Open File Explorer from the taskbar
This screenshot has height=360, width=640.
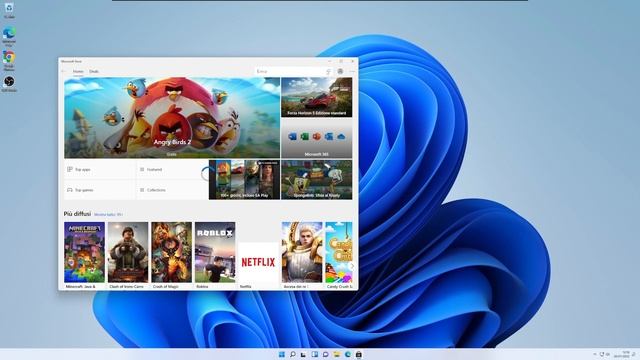coord(337,354)
